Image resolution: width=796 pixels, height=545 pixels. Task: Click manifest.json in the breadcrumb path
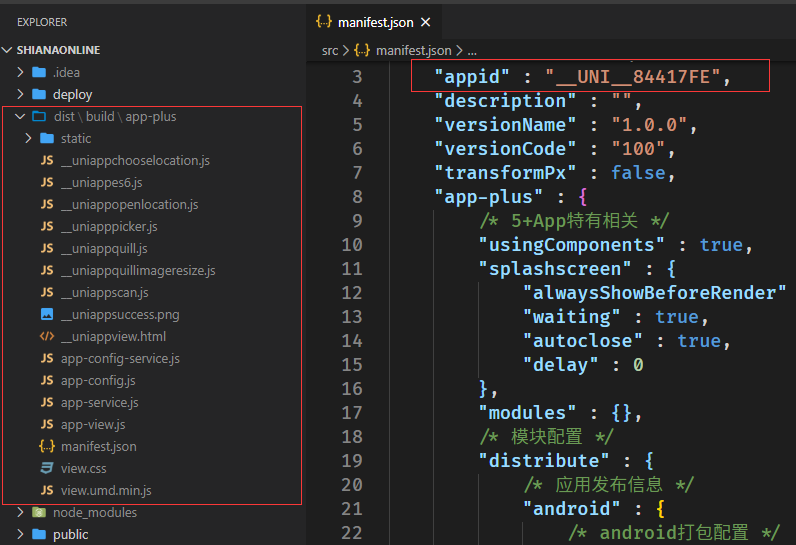pos(413,50)
